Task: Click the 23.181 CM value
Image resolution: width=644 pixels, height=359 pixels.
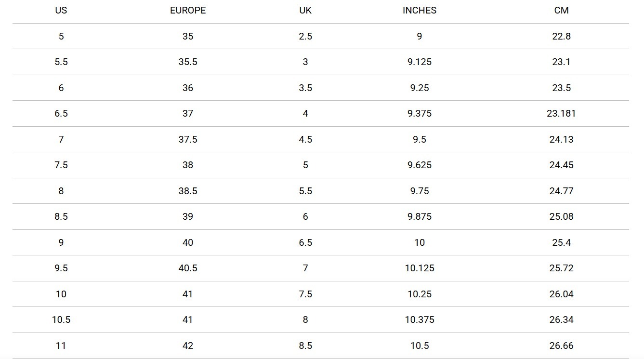Action: (562, 113)
